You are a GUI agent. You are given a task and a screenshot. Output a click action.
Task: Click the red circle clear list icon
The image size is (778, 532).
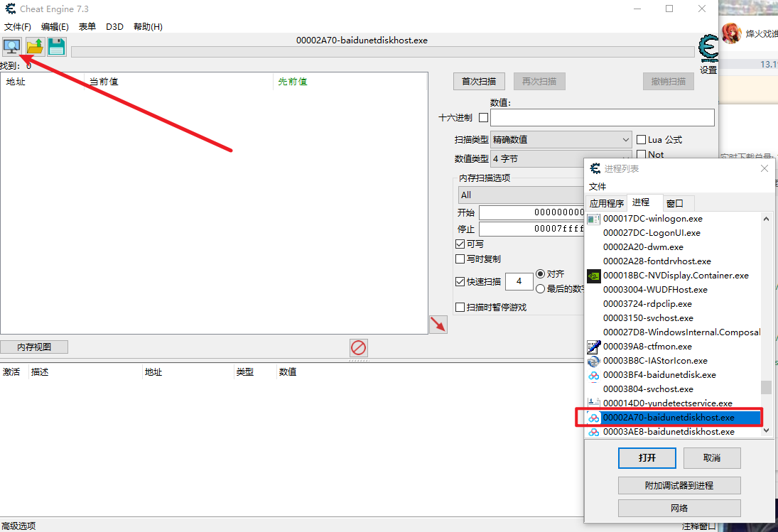(359, 347)
